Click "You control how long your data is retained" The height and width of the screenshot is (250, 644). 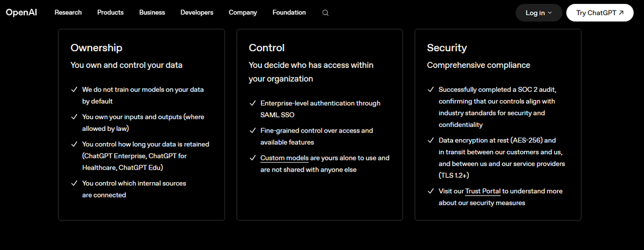146,144
